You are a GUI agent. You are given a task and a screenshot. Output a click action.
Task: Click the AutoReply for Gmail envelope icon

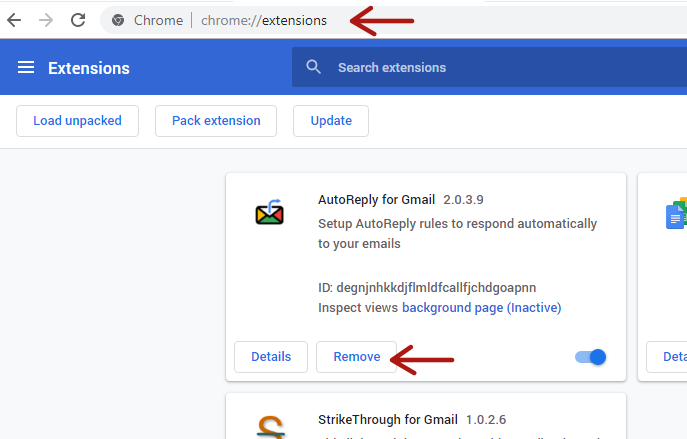[269, 212]
